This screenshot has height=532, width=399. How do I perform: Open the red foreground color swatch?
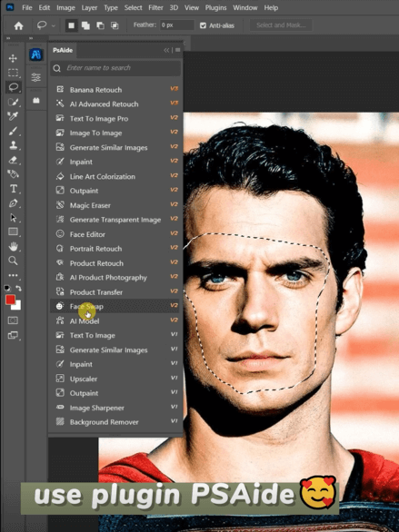click(11, 300)
